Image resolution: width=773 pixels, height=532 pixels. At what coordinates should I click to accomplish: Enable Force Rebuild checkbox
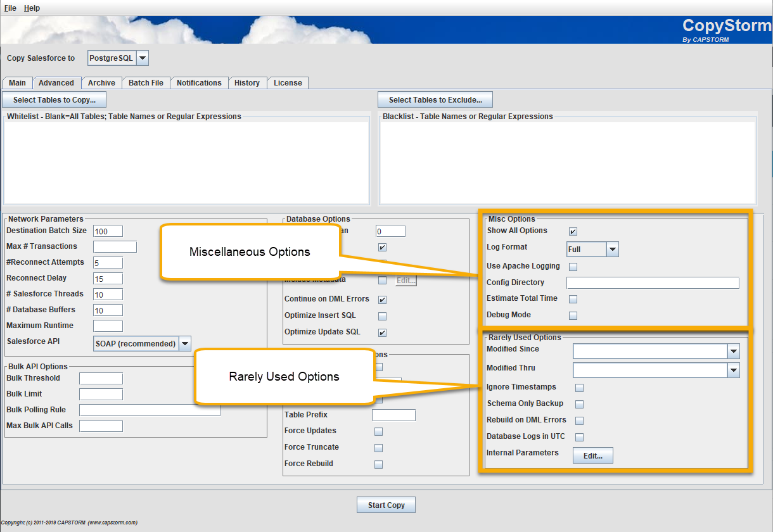378,465
